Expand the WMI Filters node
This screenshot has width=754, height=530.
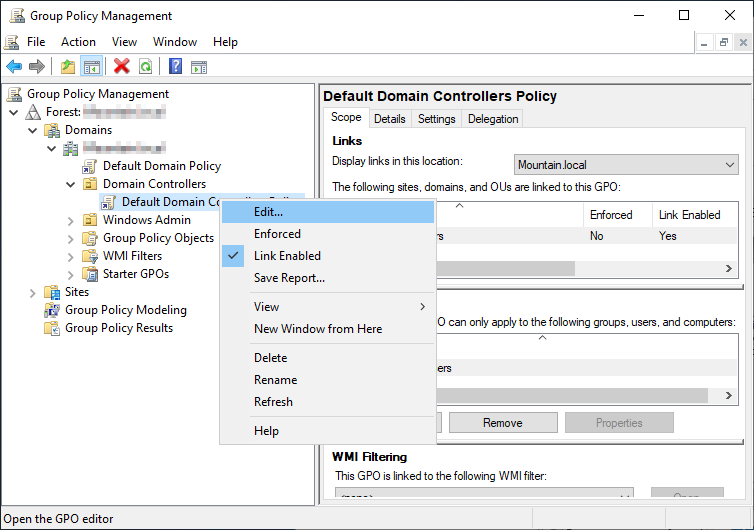click(71, 257)
